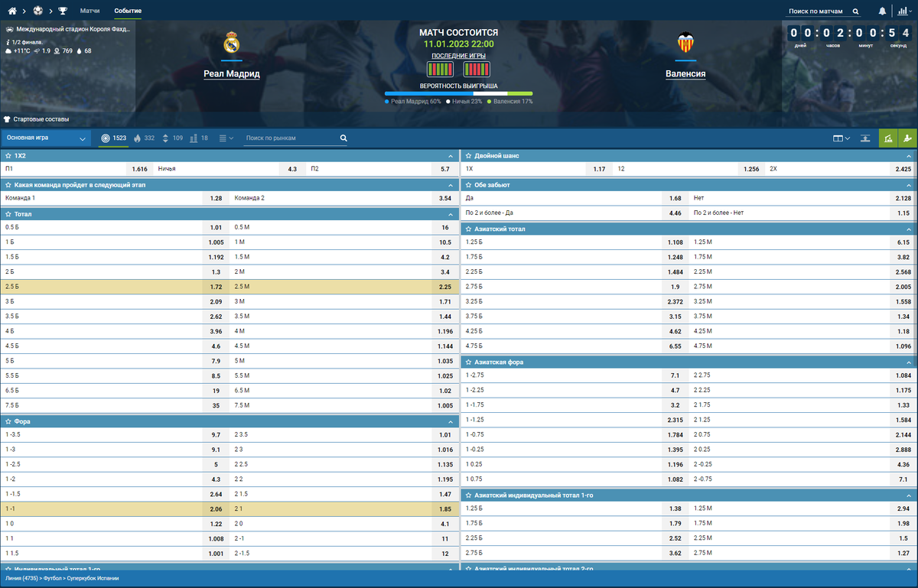Open the notifications bell
The width and height of the screenshot is (918, 588).
882,11
